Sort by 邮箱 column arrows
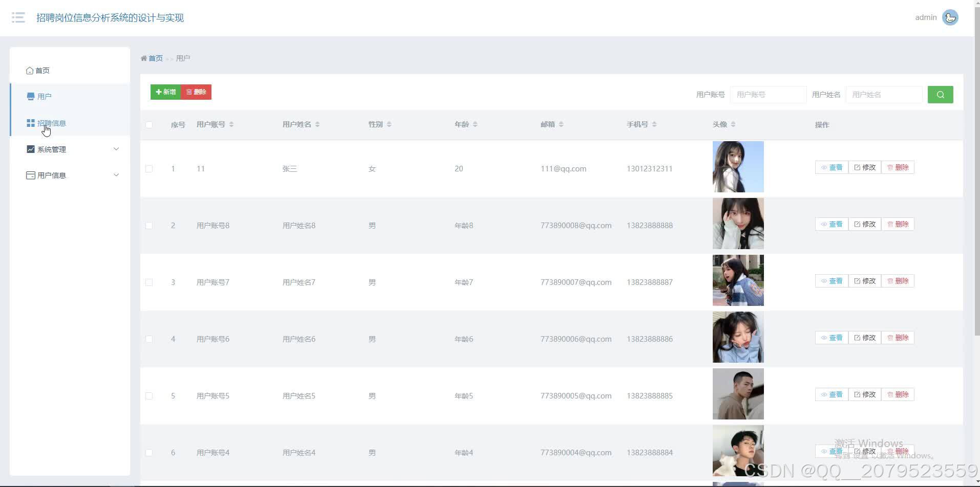Image resolution: width=980 pixels, height=487 pixels. click(561, 125)
